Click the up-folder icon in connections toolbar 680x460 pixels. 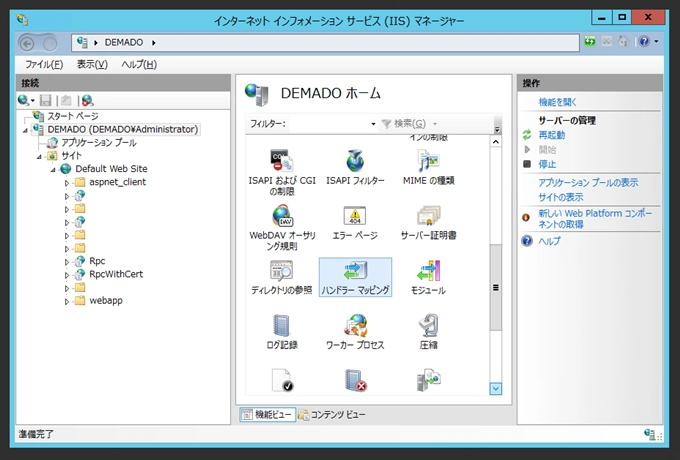point(66,101)
